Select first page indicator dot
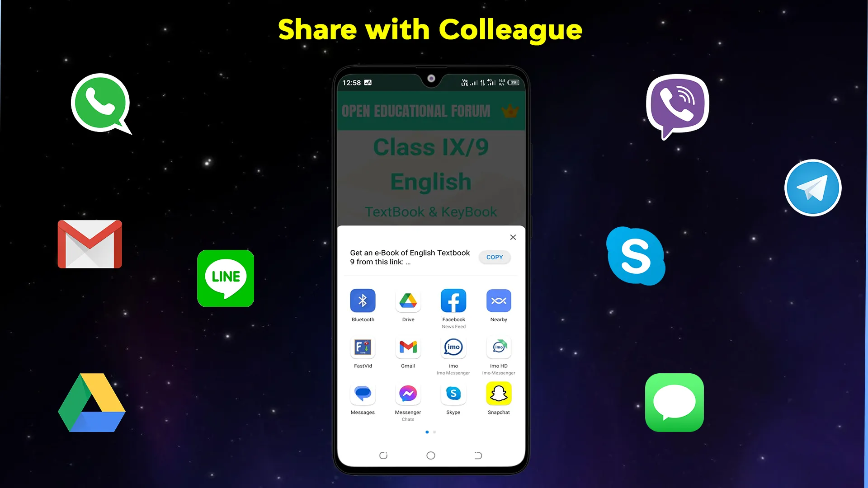Image resolution: width=868 pixels, height=488 pixels. coord(427,432)
